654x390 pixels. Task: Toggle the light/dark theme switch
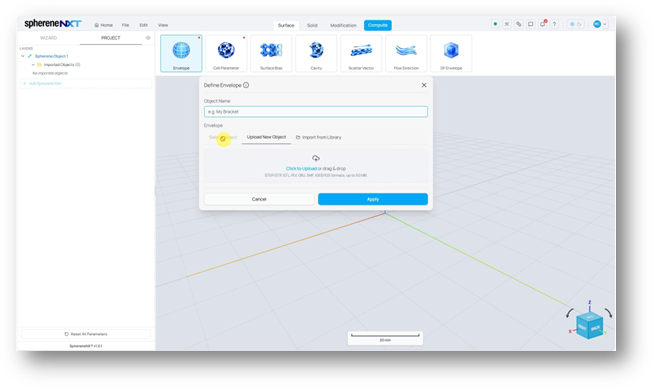(576, 24)
